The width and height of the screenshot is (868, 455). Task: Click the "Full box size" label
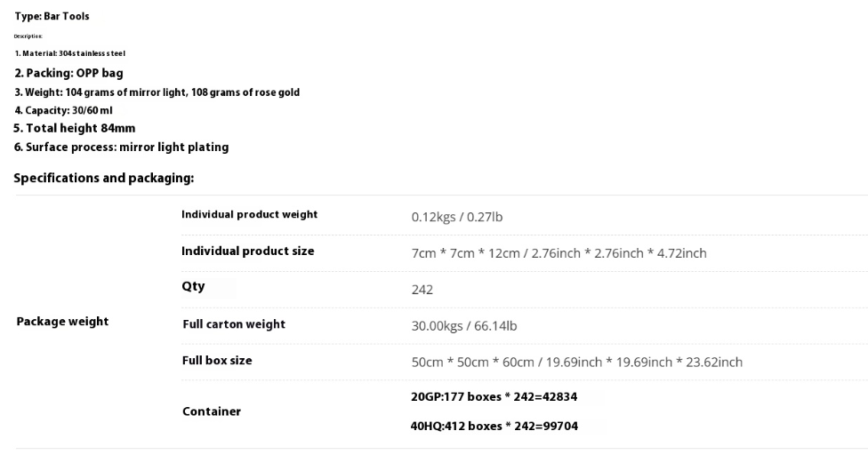tap(217, 361)
